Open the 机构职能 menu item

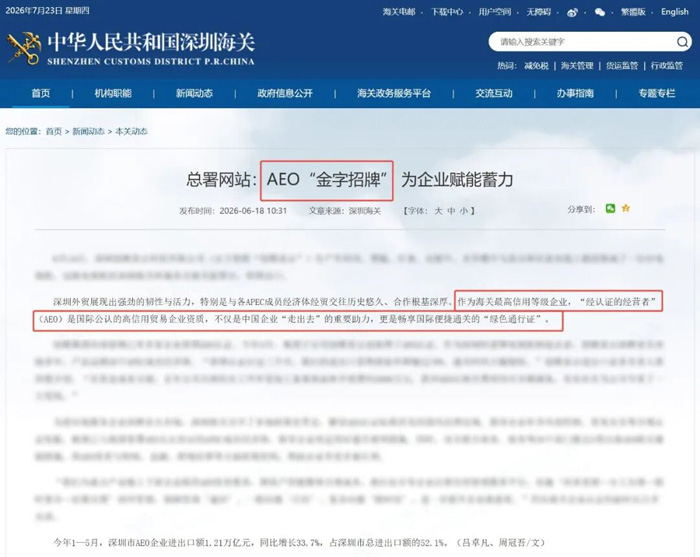113,93
